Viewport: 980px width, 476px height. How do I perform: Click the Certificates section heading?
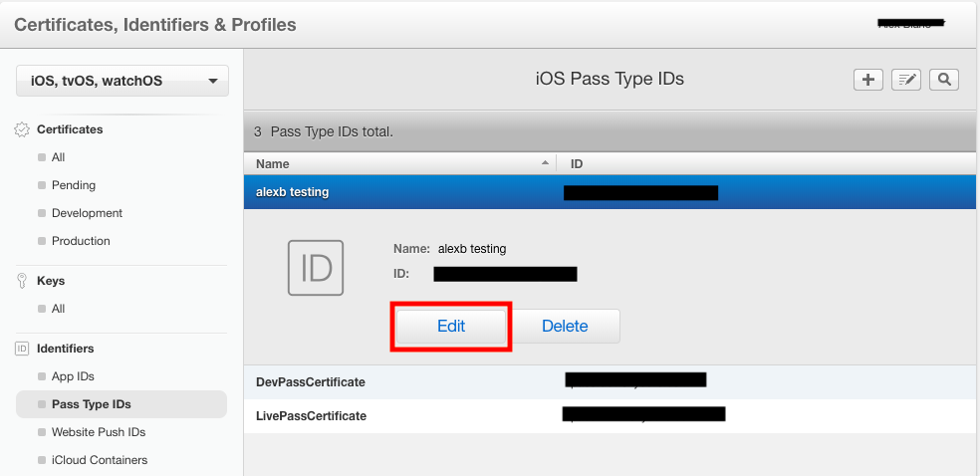(70, 129)
